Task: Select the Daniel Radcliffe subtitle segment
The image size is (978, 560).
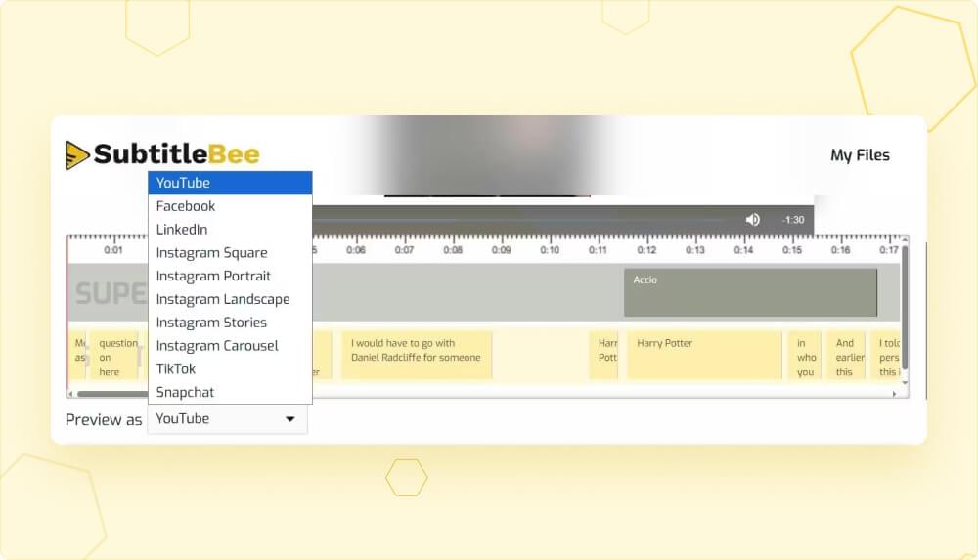Action: (x=416, y=355)
